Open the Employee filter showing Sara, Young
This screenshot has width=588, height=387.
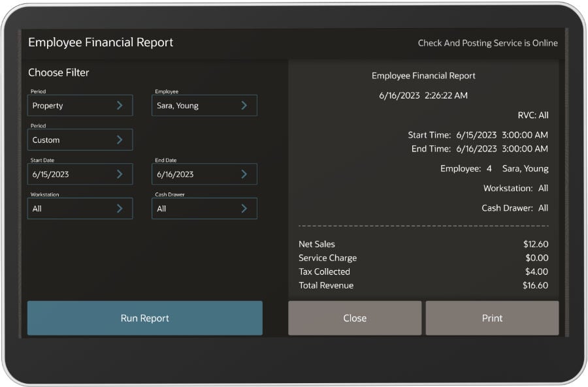(204, 105)
